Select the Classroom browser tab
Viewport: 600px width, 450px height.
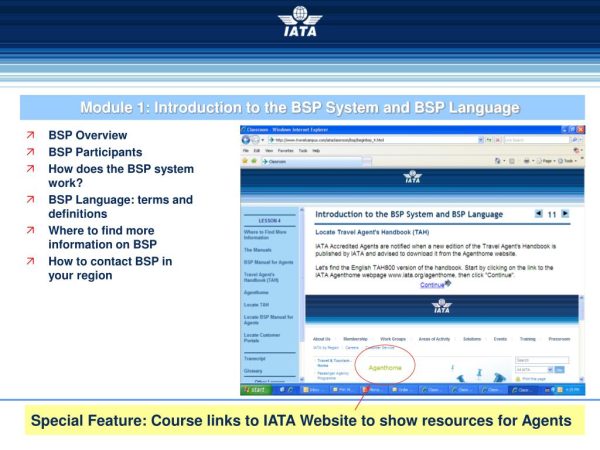coord(276,160)
